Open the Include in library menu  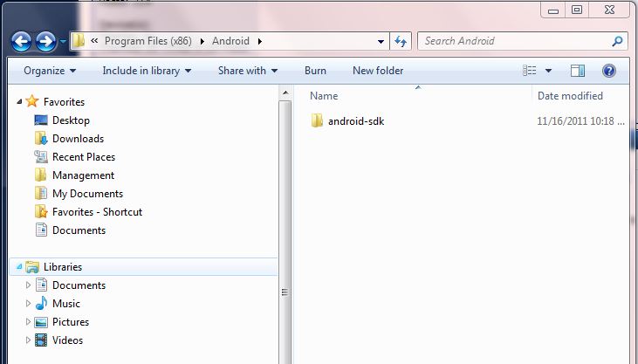(x=147, y=71)
